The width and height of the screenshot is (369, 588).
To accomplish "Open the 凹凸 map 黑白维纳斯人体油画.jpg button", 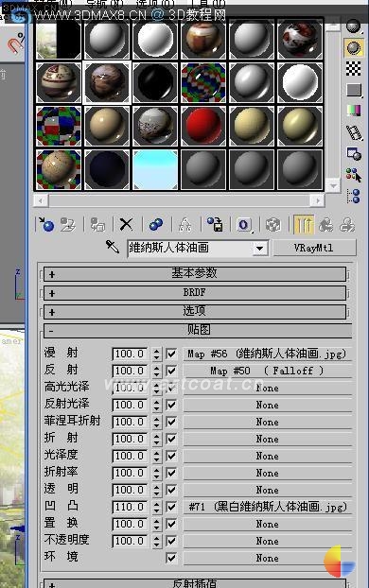I will (267, 507).
